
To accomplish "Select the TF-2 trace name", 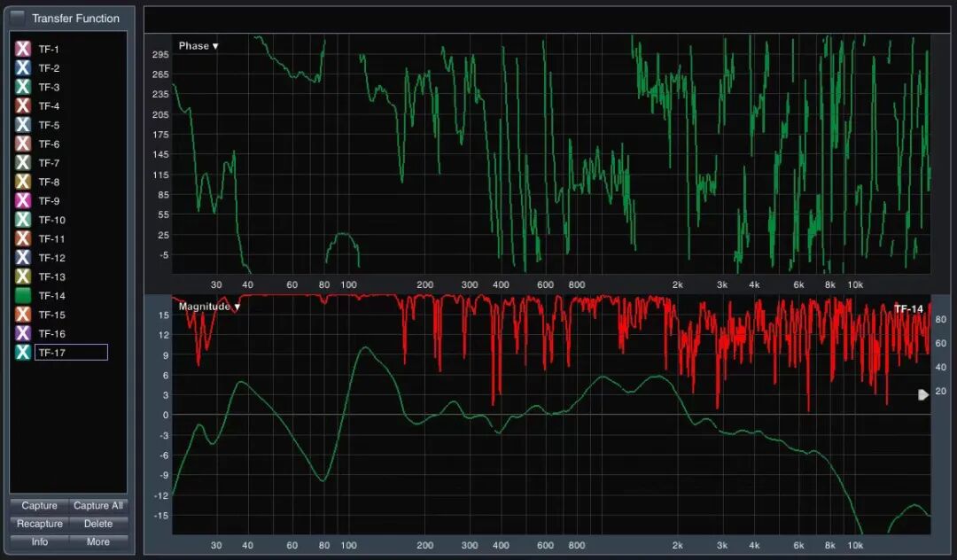I will pyautogui.click(x=49, y=68).
